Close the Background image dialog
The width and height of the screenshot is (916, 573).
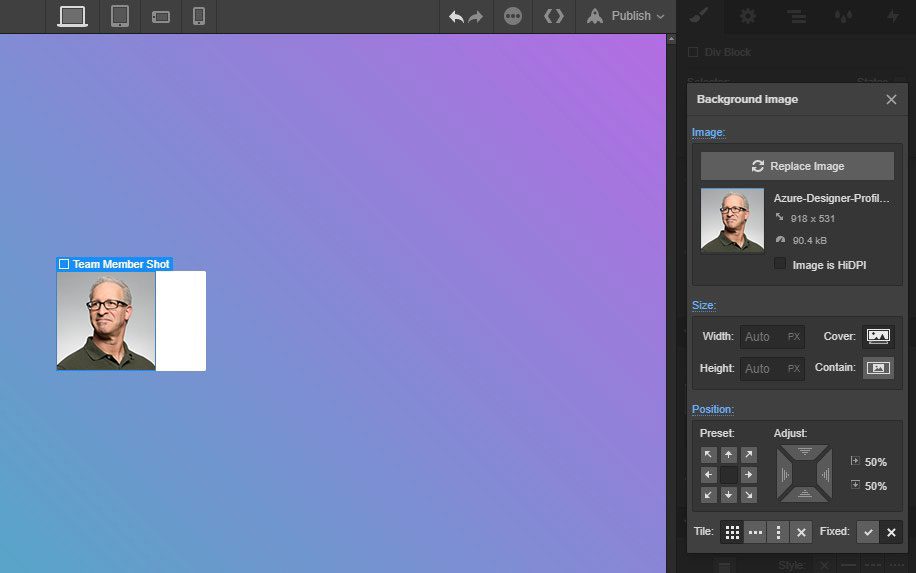pyautogui.click(x=891, y=99)
